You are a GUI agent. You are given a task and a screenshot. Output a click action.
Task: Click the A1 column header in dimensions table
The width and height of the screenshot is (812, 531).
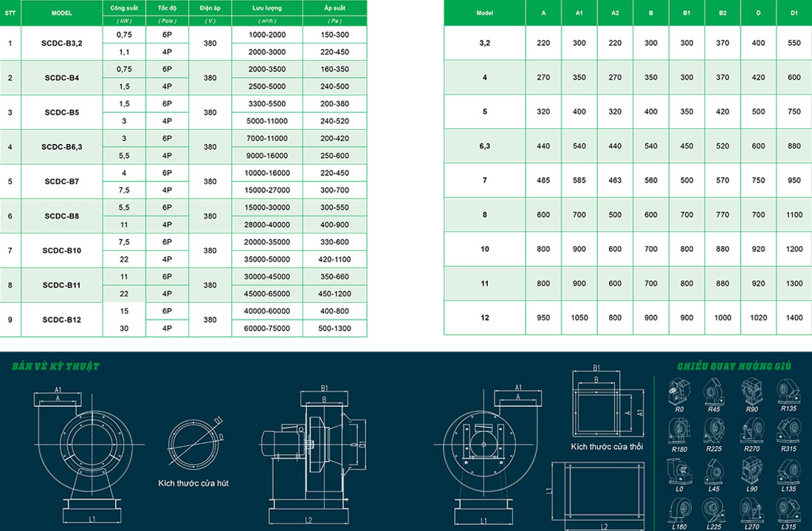coord(579,13)
